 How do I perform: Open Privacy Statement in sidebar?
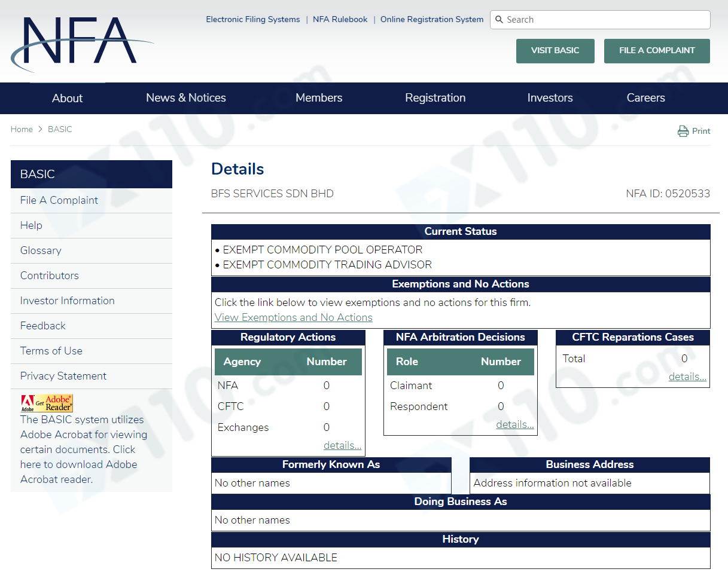(92, 377)
